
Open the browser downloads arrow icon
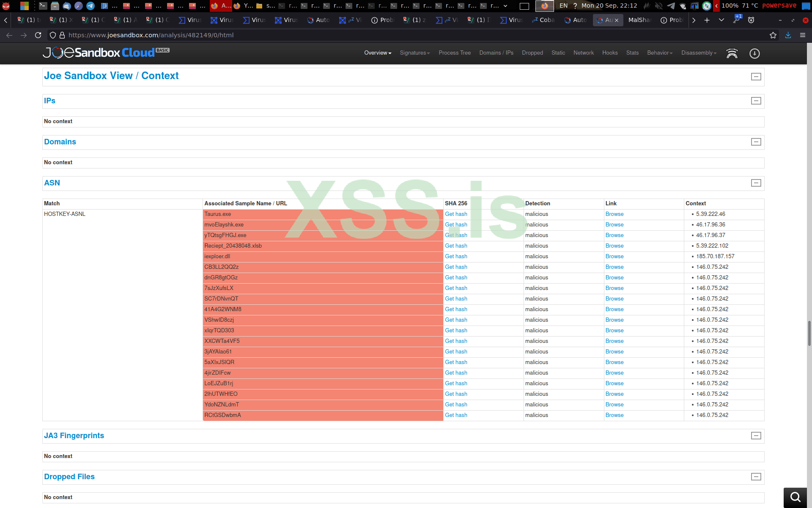tap(788, 35)
